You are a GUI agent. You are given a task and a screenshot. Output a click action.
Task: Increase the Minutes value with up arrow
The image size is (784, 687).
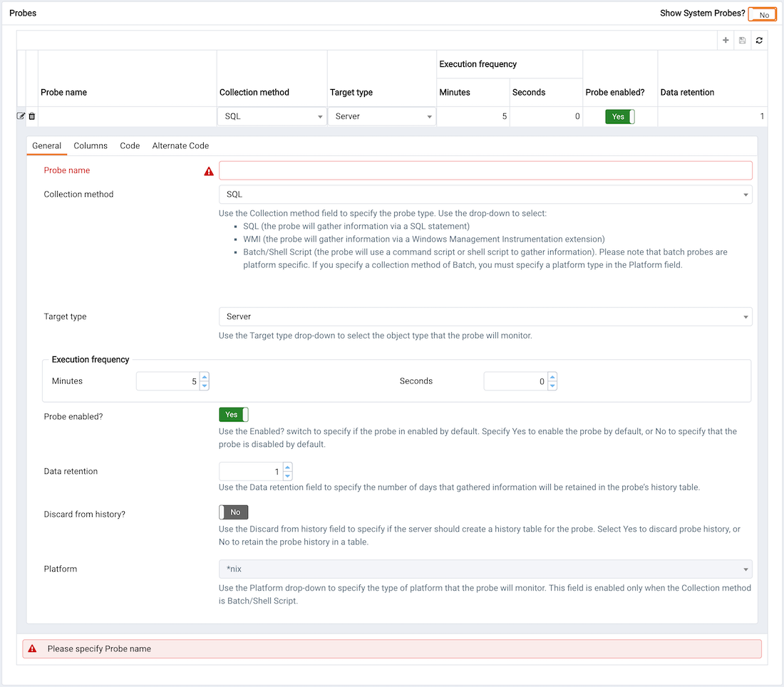pyautogui.click(x=205, y=377)
